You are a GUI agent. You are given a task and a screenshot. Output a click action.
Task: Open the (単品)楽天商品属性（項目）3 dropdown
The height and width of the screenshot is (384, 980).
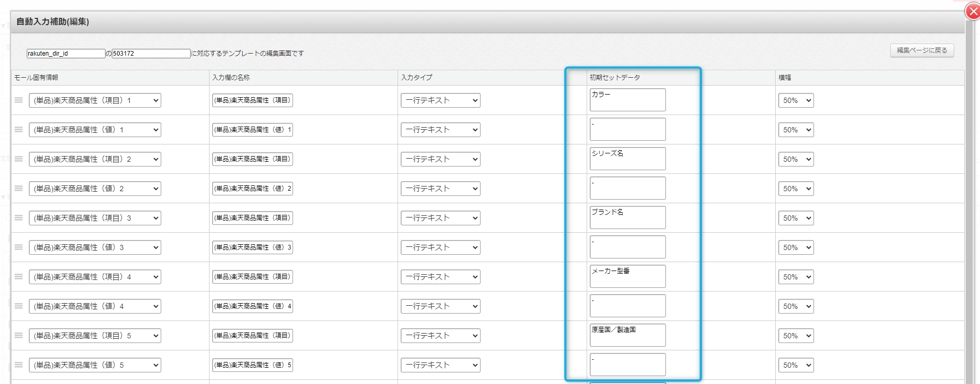(x=95, y=218)
